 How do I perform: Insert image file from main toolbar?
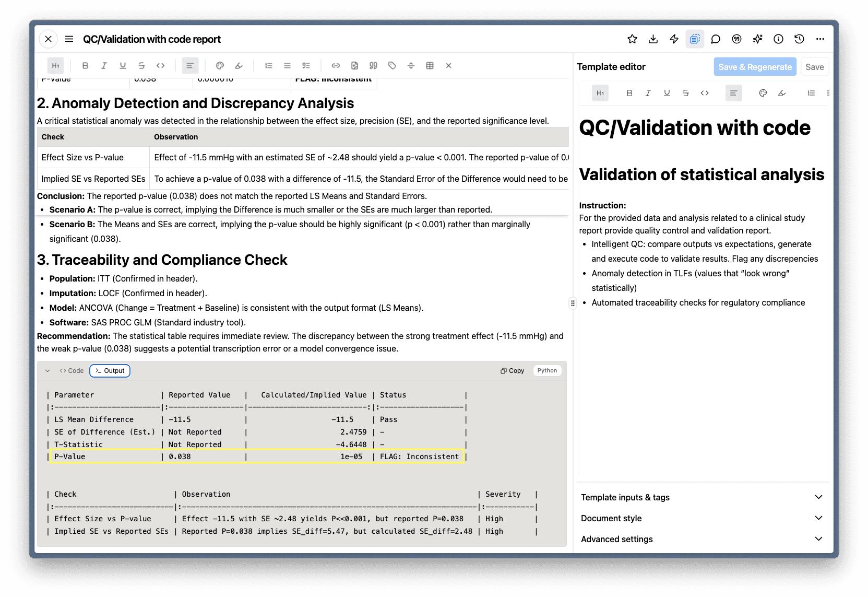coord(354,66)
